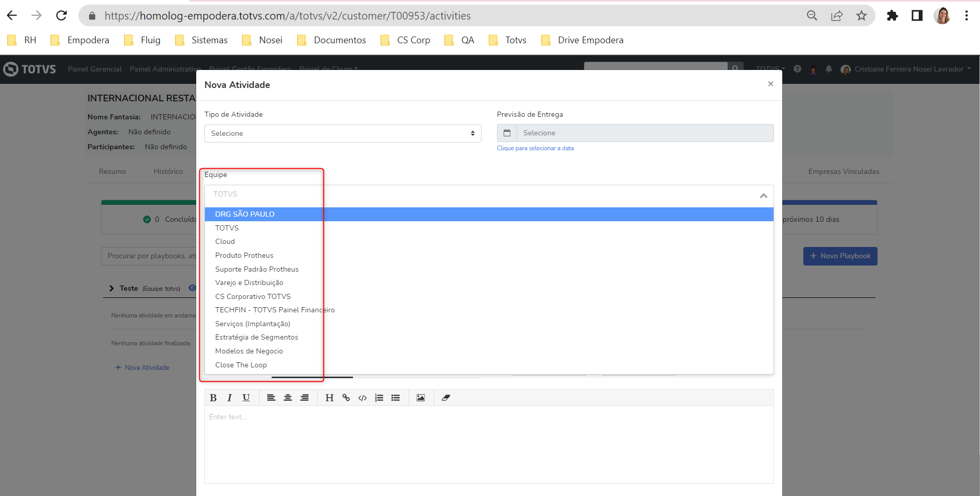Open the Chrome three-dot menu
This screenshot has width=980, height=496.
(x=967, y=16)
